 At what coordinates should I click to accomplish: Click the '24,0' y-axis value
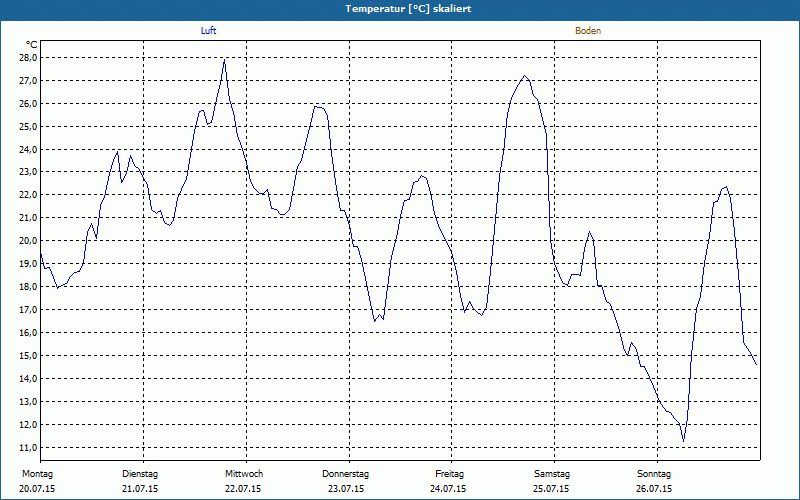[x=28, y=149]
